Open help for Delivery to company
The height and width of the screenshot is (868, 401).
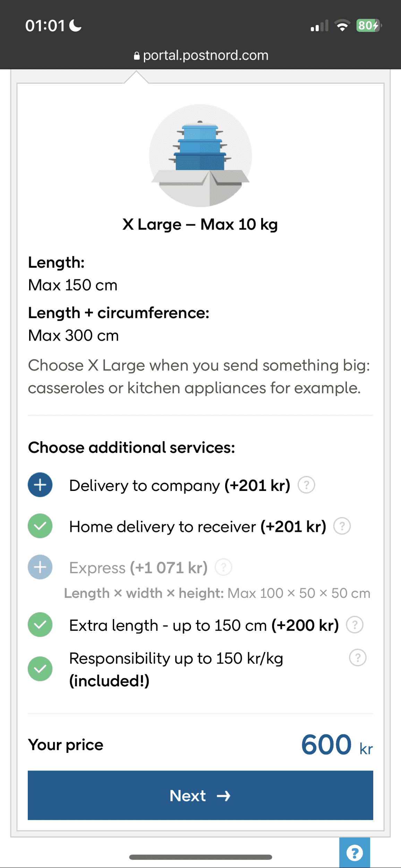coord(306,485)
